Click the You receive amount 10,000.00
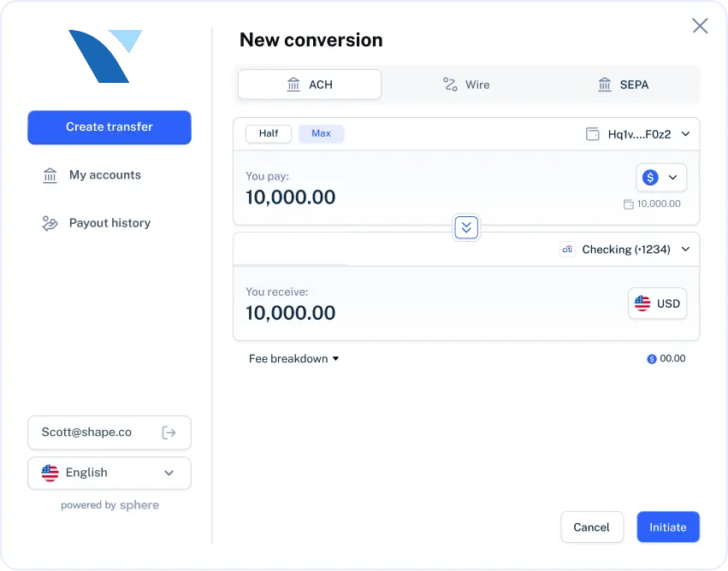Screen dimensions: 728x571 point(291,313)
